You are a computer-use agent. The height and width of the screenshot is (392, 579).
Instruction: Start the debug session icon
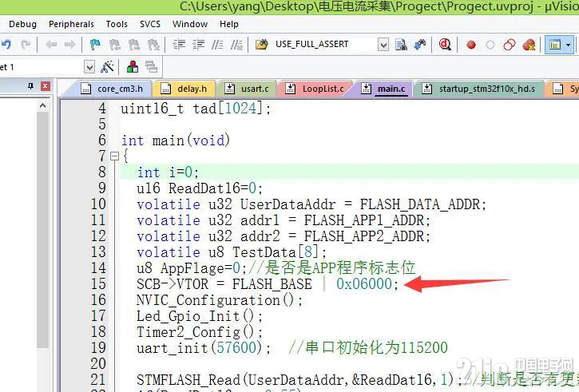[445, 45]
